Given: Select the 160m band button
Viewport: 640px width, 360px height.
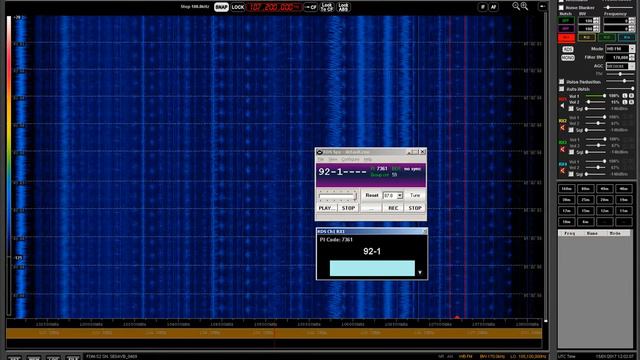Looking at the screenshot, I should (x=567, y=189).
